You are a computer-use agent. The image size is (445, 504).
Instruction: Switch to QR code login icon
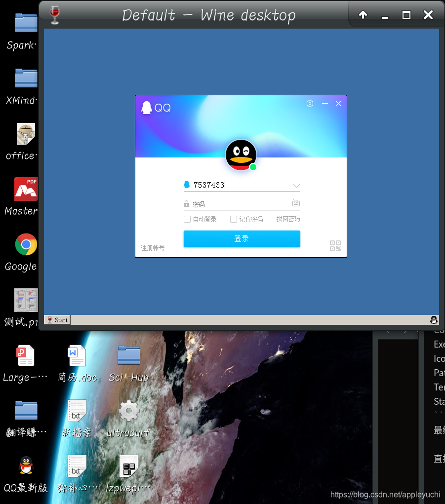[x=335, y=246]
